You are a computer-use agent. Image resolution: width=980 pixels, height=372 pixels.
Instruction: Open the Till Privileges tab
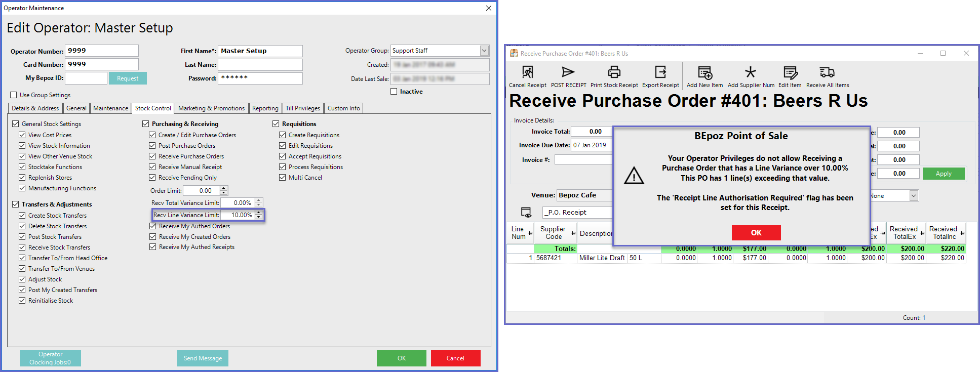point(302,108)
